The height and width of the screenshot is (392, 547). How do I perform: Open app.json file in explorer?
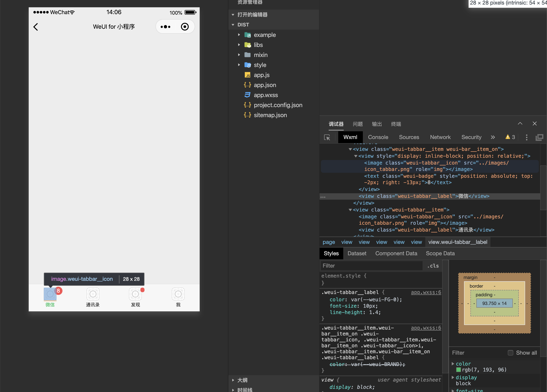265,85
